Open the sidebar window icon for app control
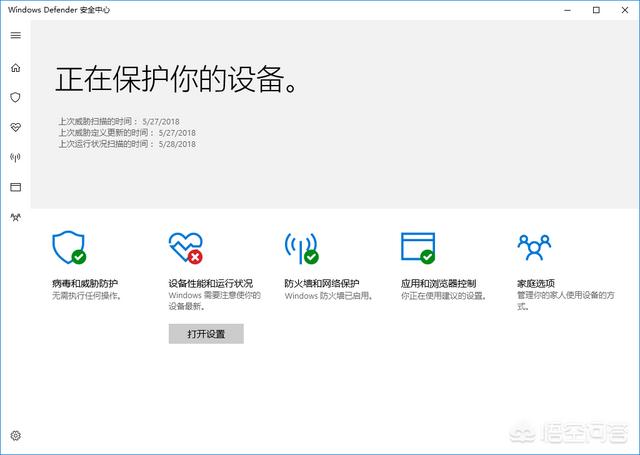The height and width of the screenshot is (455, 640). click(16, 187)
